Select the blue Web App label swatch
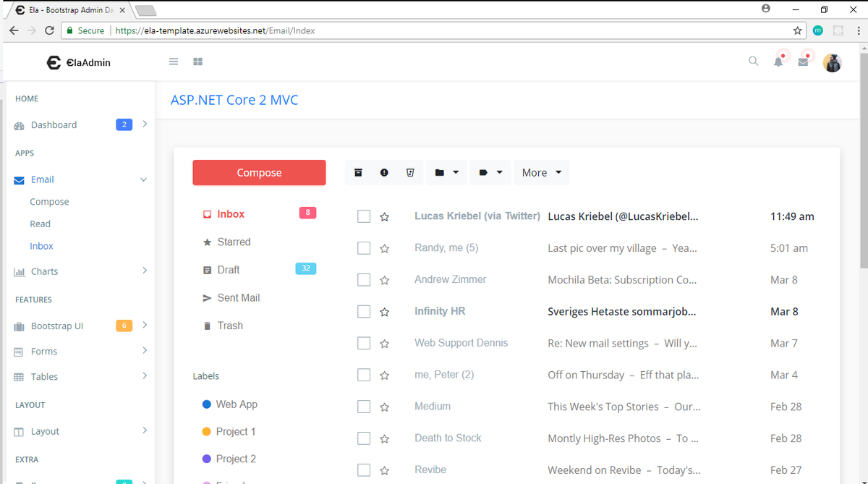 click(208, 404)
